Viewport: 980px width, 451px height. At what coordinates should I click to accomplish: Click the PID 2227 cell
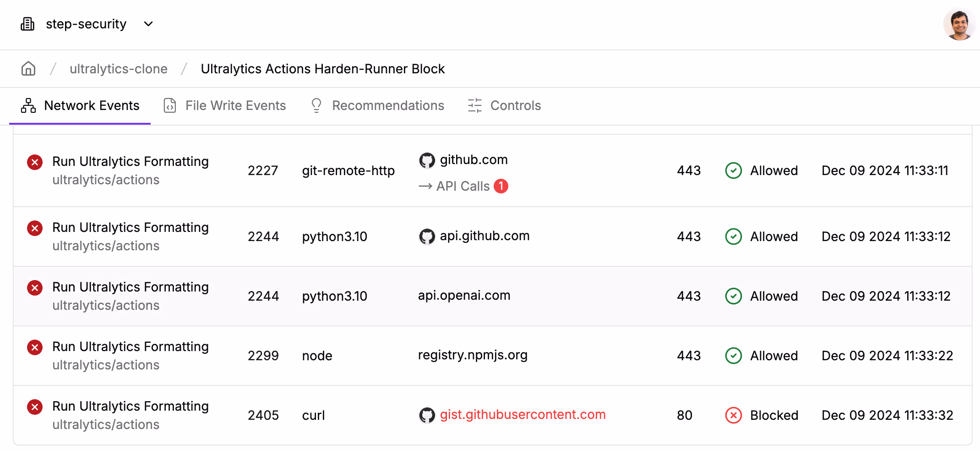(x=263, y=170)
